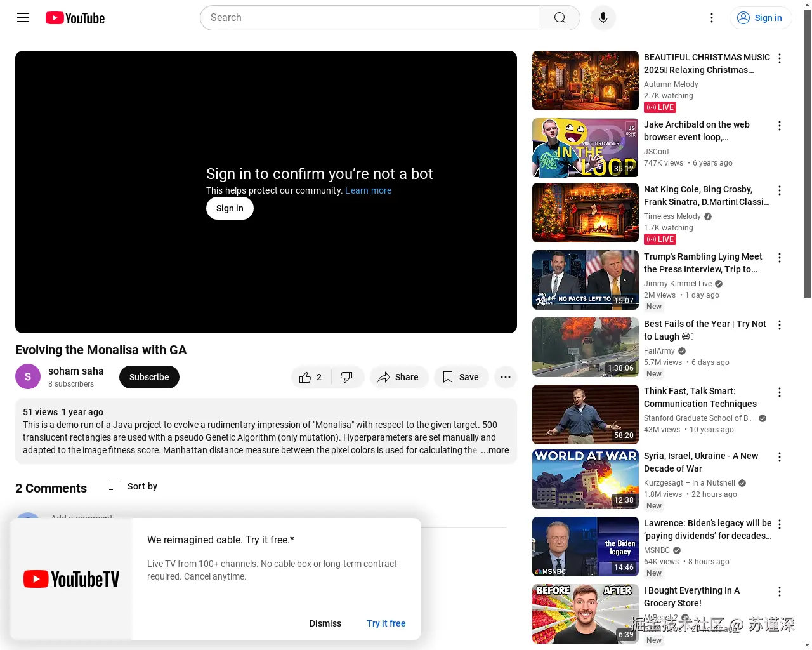The height and width of the screenshot is (650, 812).
Task: Dismiss the YouTube TV promo
Action: tap(325, 623)
